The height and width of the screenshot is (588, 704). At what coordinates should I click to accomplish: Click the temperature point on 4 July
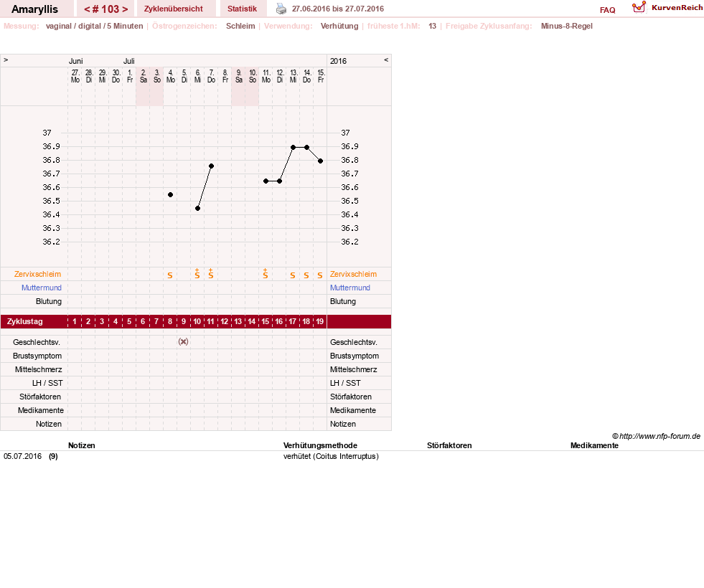171,194
